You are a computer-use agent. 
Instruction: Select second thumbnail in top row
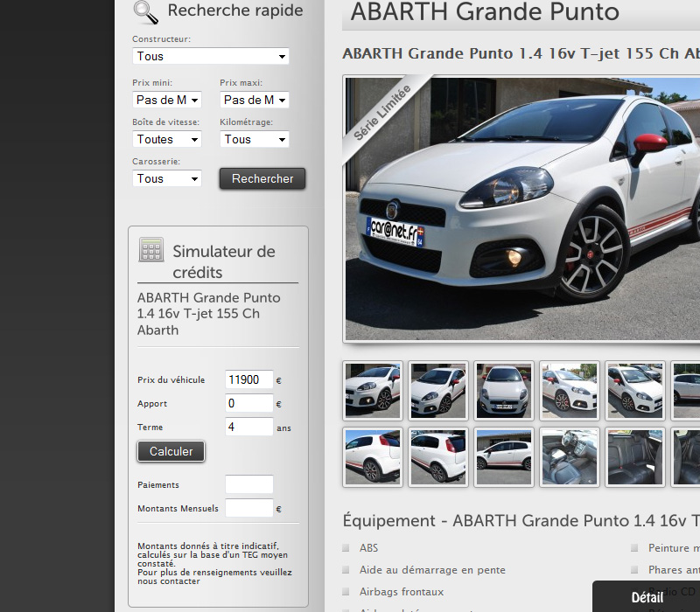438,391
